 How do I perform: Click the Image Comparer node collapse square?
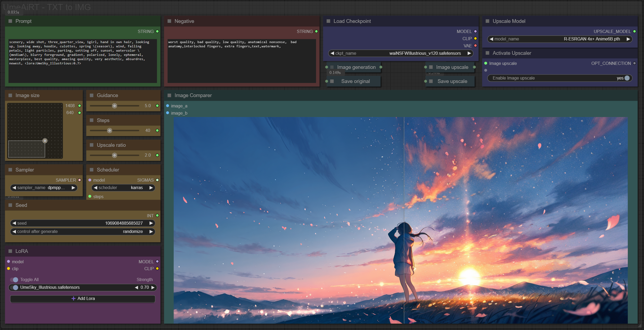tap(169, 95)
